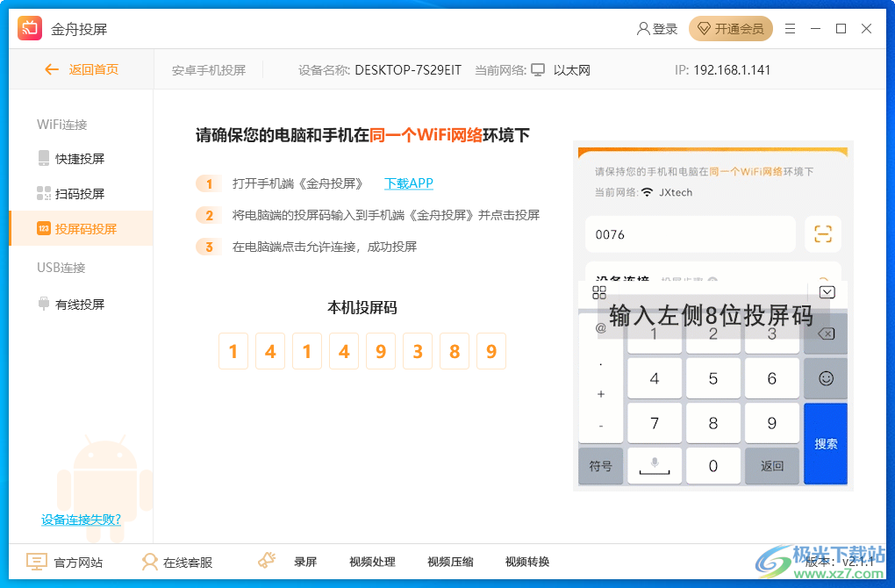Screen dimensions: 895x588
Task: Click the 金舟投屏 app logo icon
Action: 29,27
